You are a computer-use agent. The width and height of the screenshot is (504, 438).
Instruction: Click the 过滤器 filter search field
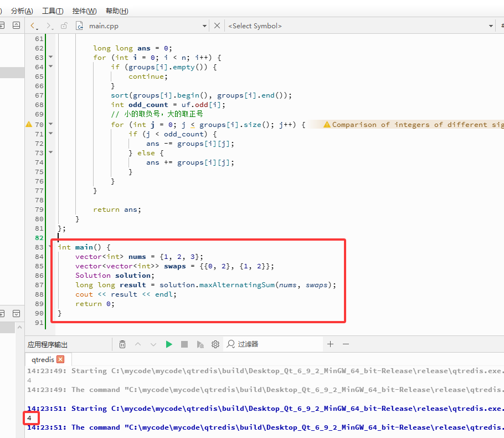point(273,344)
